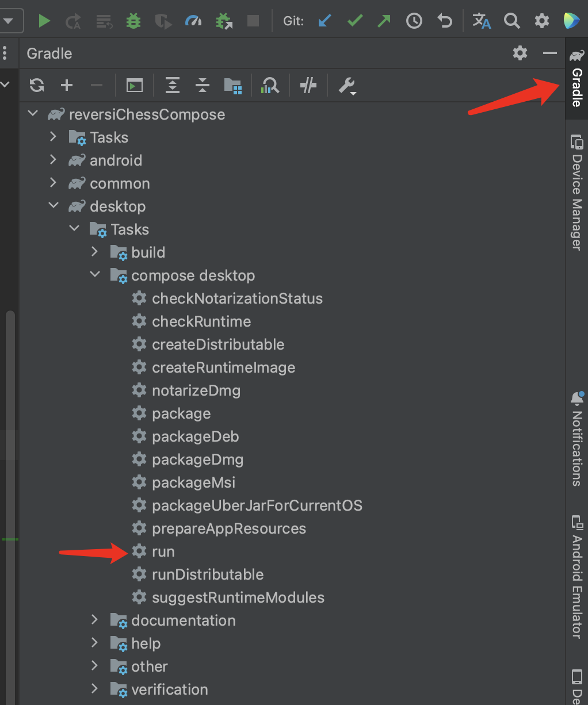Open left panel three-dot options
Screen dimensions: 588x705
5,53
